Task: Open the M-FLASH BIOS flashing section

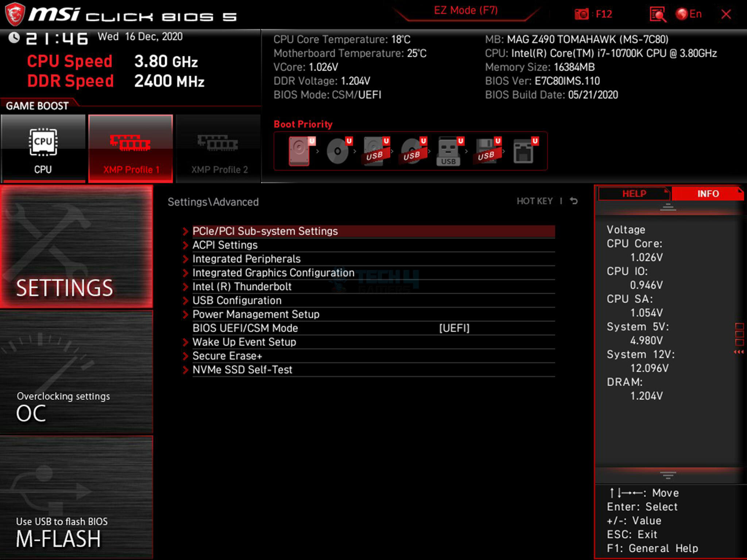Action: (77, 497)
